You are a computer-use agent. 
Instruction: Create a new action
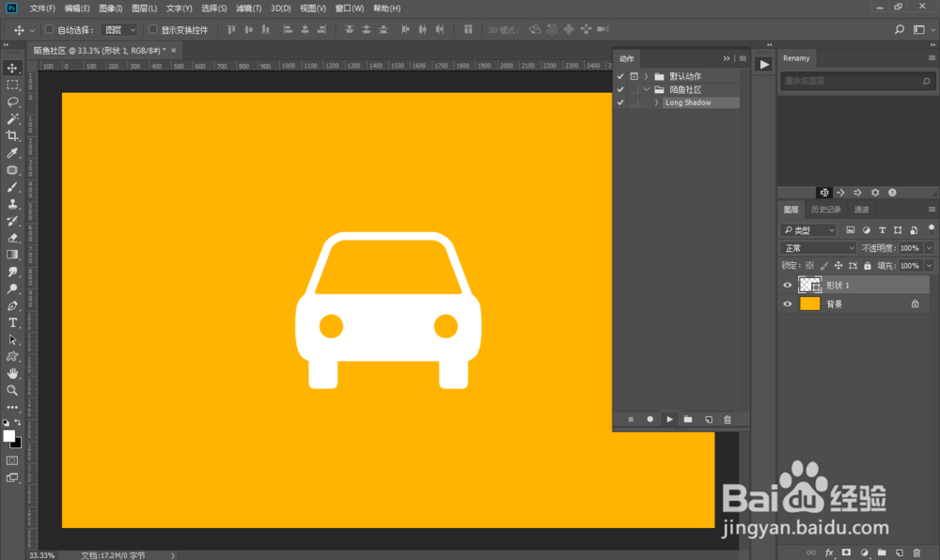[x=708, y=419]
